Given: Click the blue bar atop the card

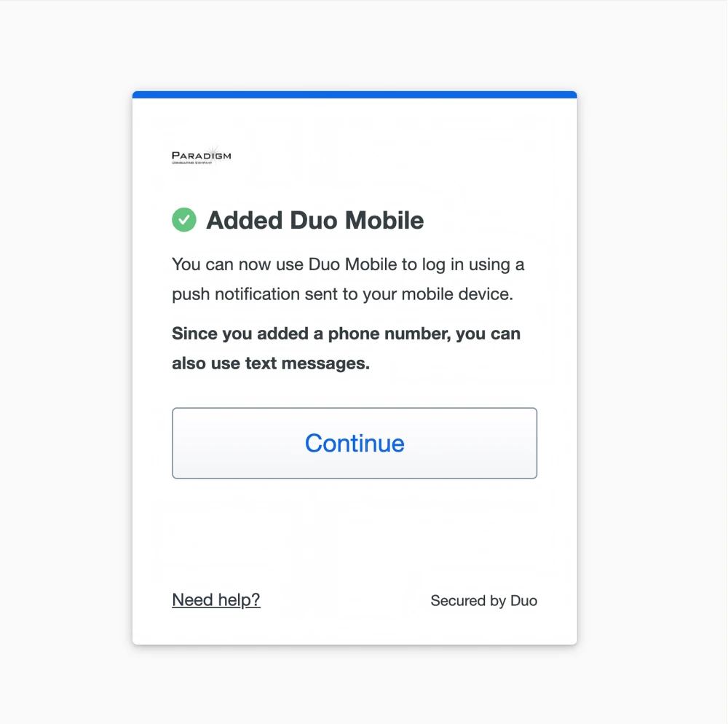Looking at the screenshot, I should click(355, 95).
